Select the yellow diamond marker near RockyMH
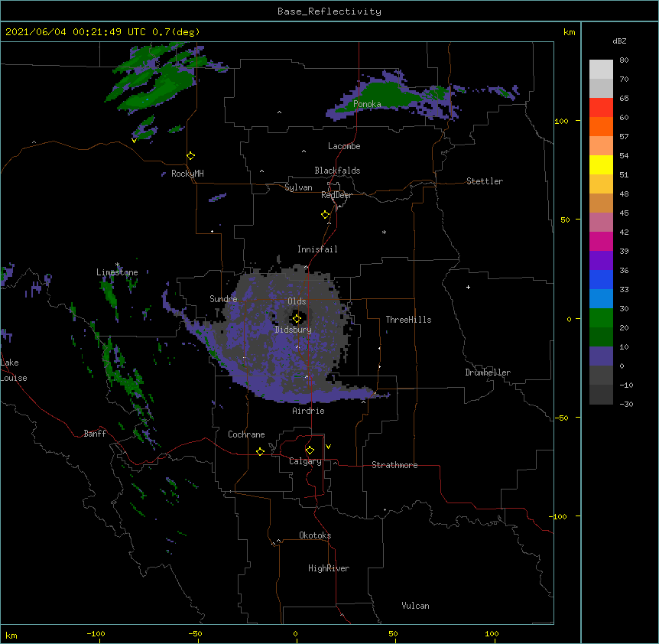 pyautogui.click(x=191, y=156)
